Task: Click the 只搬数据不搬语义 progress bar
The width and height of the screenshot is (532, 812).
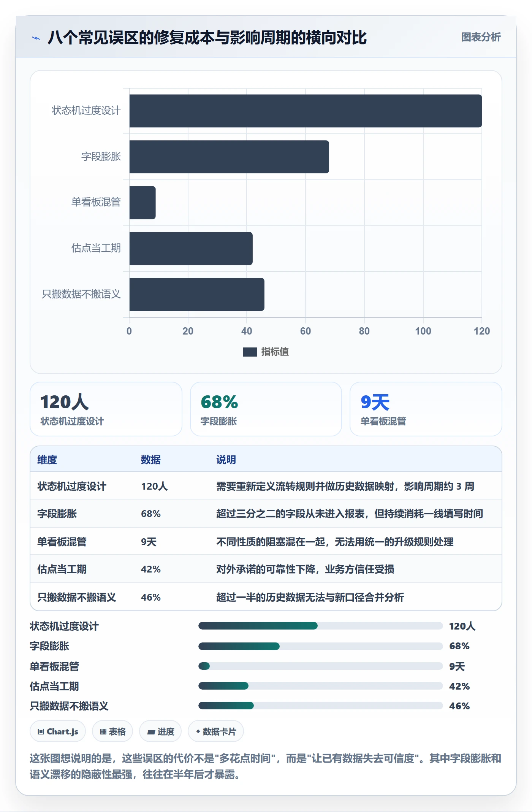Action: [320, 706]
